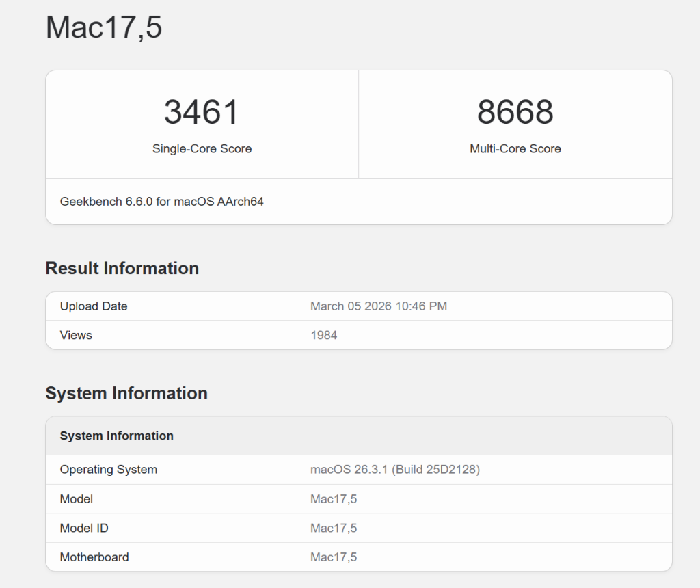Click the Single-Core Score label
700x588 pixels.
(202, 149)
